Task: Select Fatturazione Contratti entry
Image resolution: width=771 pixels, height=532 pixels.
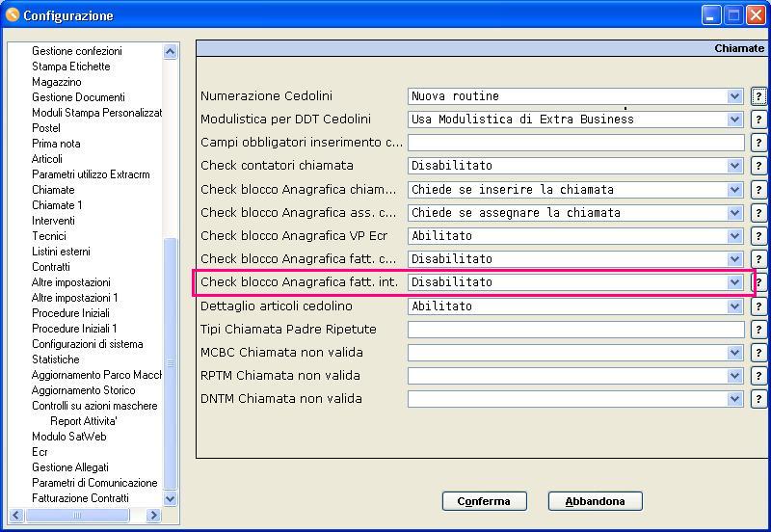Action: (80, 498)
